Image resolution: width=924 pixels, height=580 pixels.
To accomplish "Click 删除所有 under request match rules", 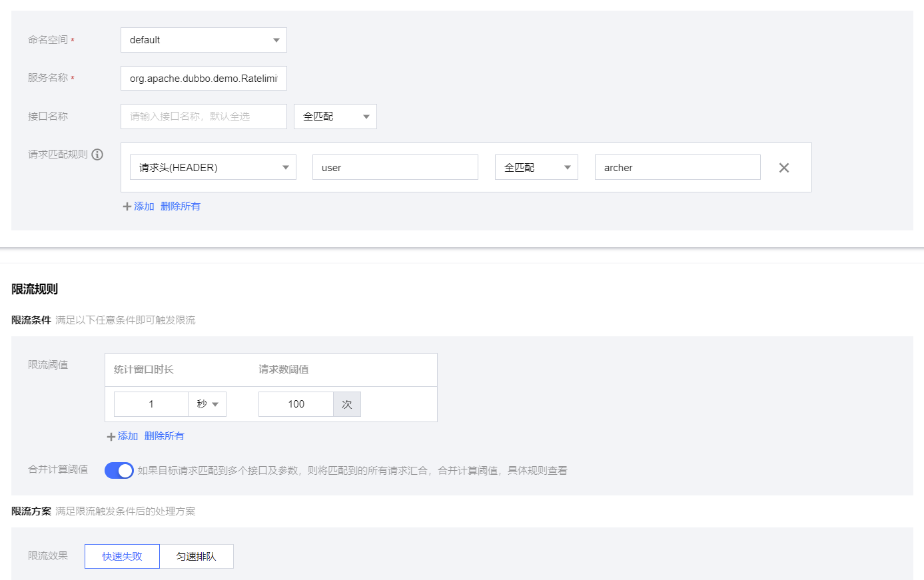I will click(181, 206).
